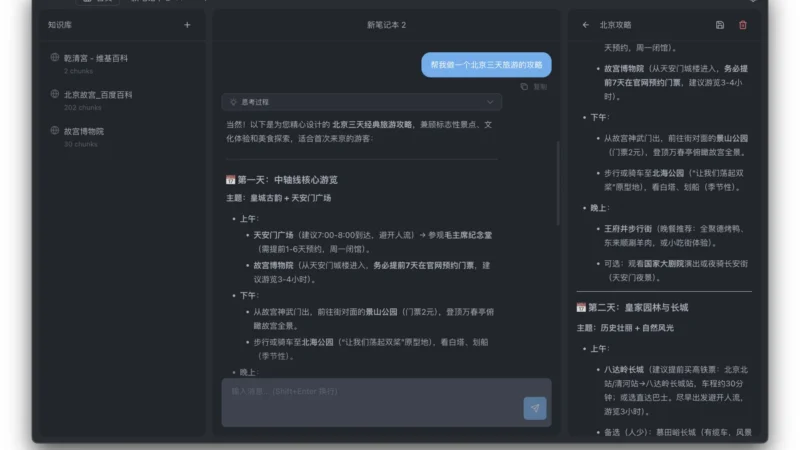The image size is (800, 450).
Task: Click bold 天安门广场 in chat answer
Action: (273, 235)
